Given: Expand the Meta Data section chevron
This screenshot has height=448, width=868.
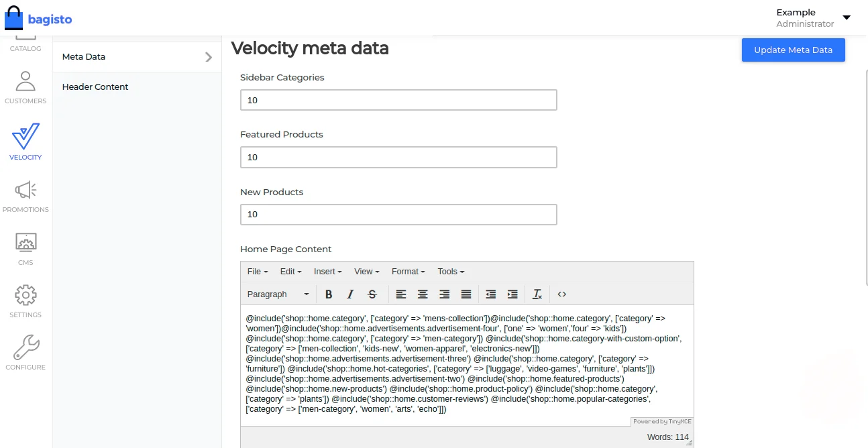Looking at the screenshot, I should point(209,57).
